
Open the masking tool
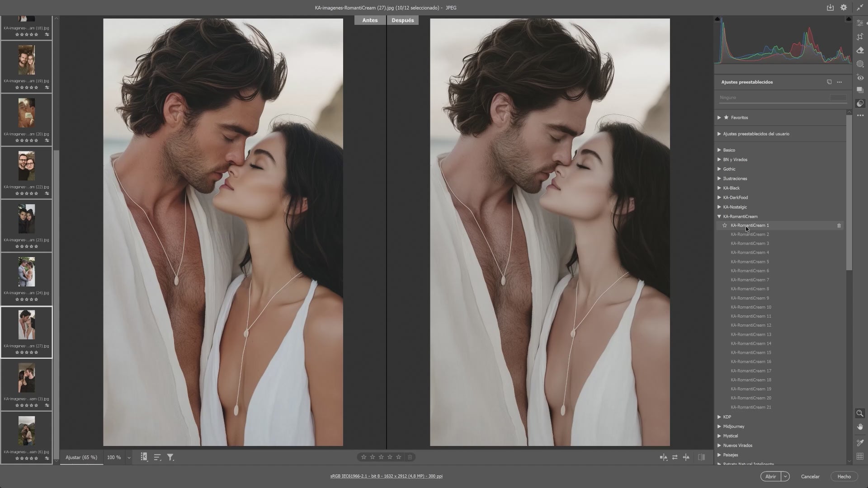tap(860, 64)
